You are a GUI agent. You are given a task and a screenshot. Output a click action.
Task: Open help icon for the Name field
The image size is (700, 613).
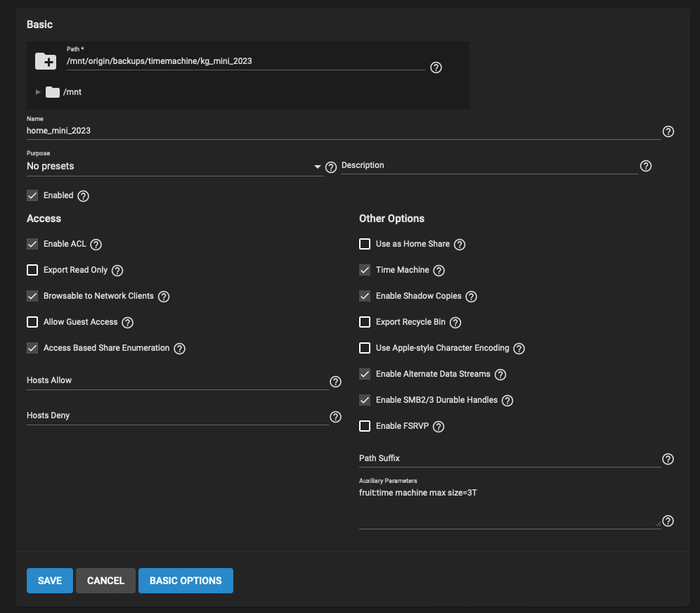click(668, 131)
